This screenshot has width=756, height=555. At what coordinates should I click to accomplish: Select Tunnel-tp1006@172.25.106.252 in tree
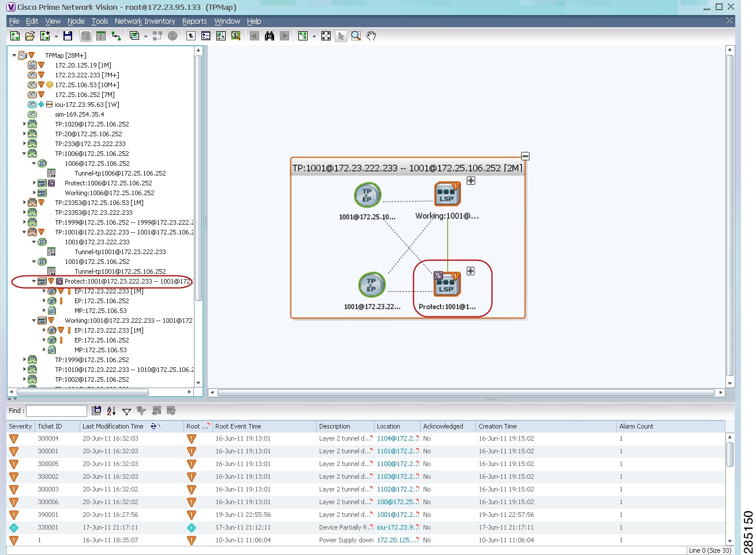120,173
